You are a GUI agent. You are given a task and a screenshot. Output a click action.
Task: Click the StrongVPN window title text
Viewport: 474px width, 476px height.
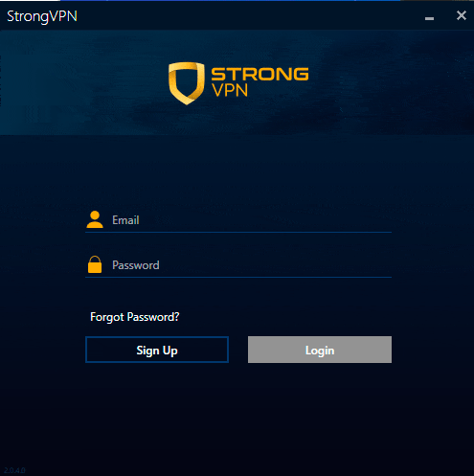pyautogui.click(x=42, y=16)
